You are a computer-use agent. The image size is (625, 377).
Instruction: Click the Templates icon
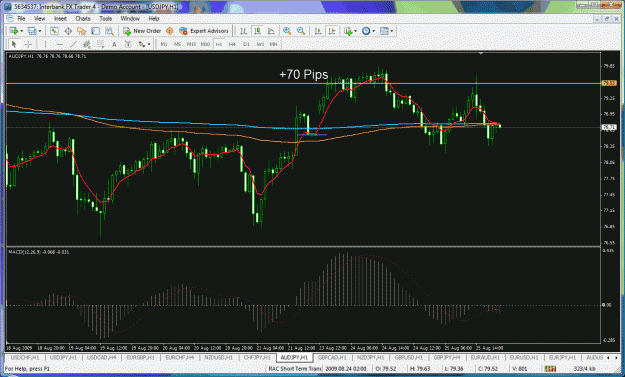(x=384, y=31)
